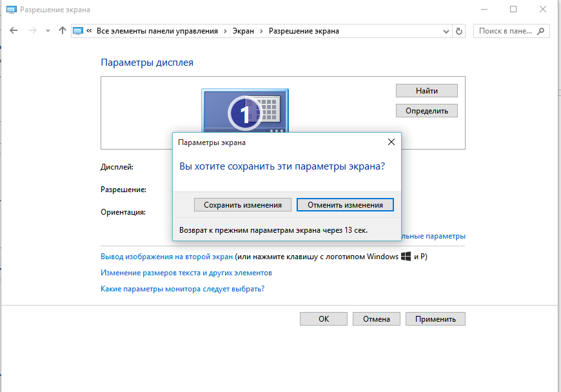
Task: Maximize the 'Разрешение экрана' window
Action: tap(513, 9)
